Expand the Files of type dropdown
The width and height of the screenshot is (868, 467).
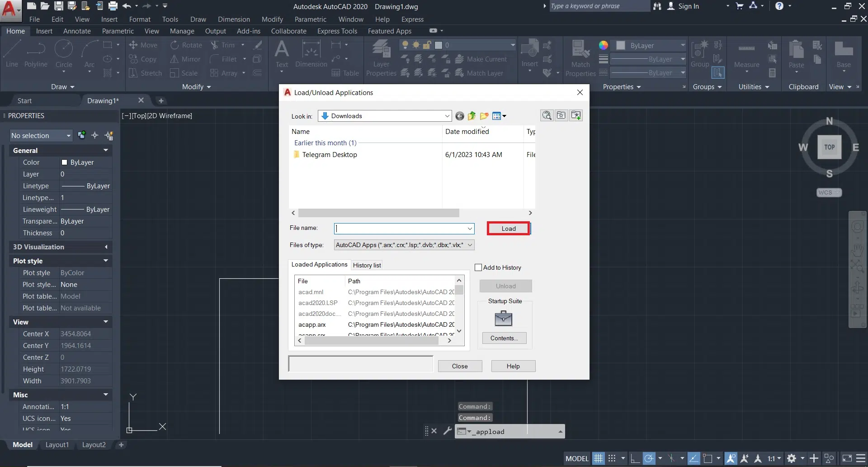(470, 245)
